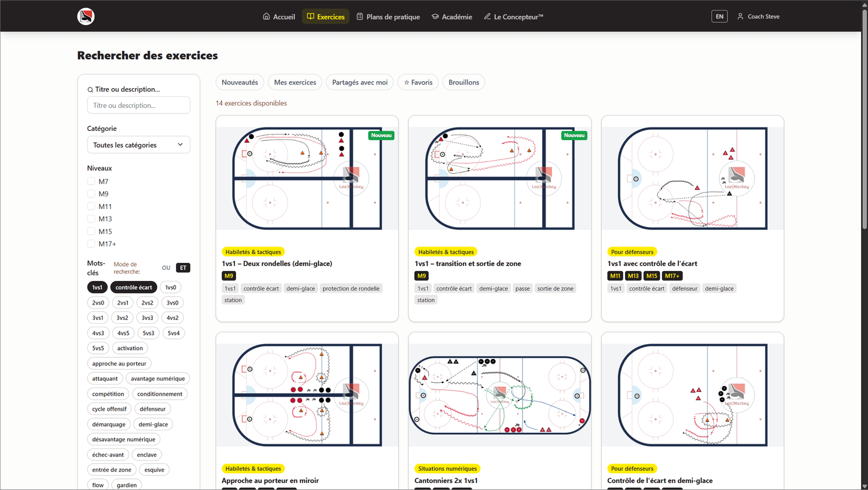This screenshot has width=868, height=490.
Task: Tick the M13 level checkbox
Action: point(91,219)
